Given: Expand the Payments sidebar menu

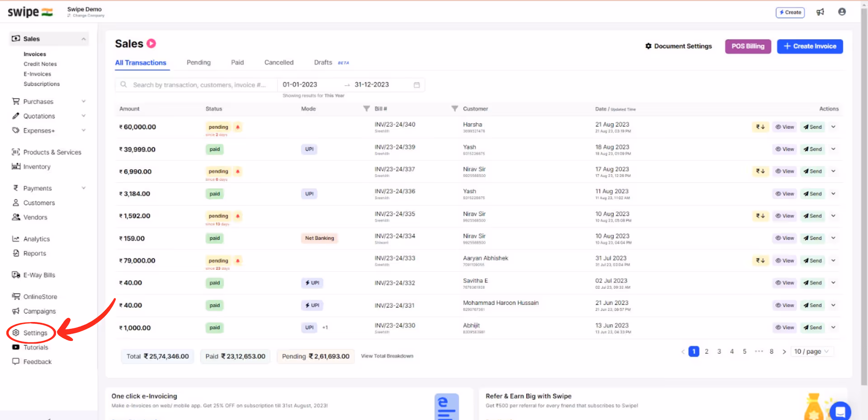Looking at the screenshot, I should (84, 188).
